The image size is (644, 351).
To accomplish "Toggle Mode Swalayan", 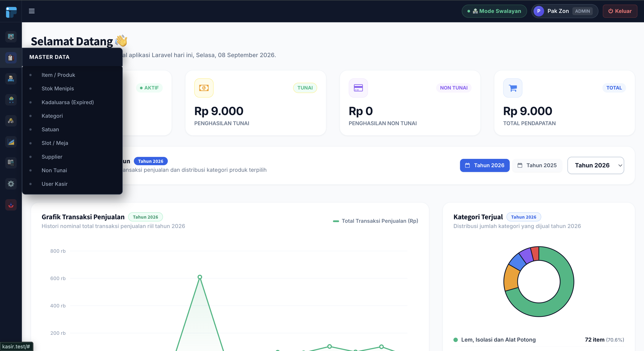I will click(x=494, y=11).
